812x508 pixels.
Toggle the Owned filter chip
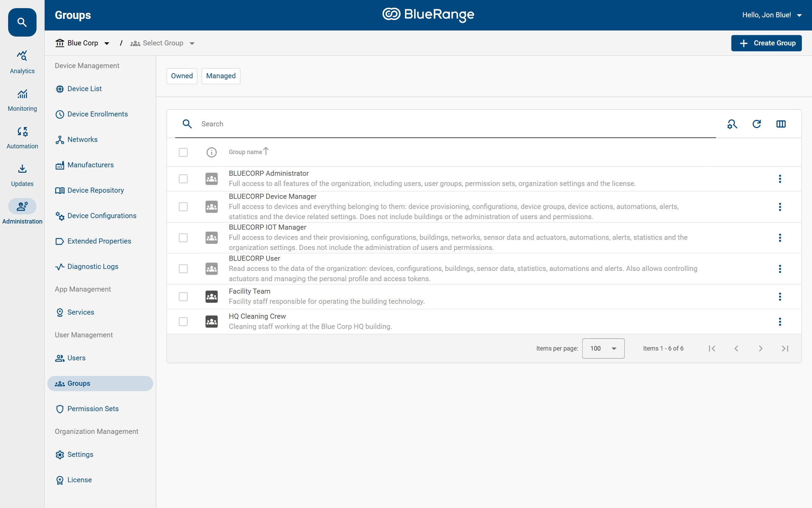pyautogui.click(x=182, y=76)
